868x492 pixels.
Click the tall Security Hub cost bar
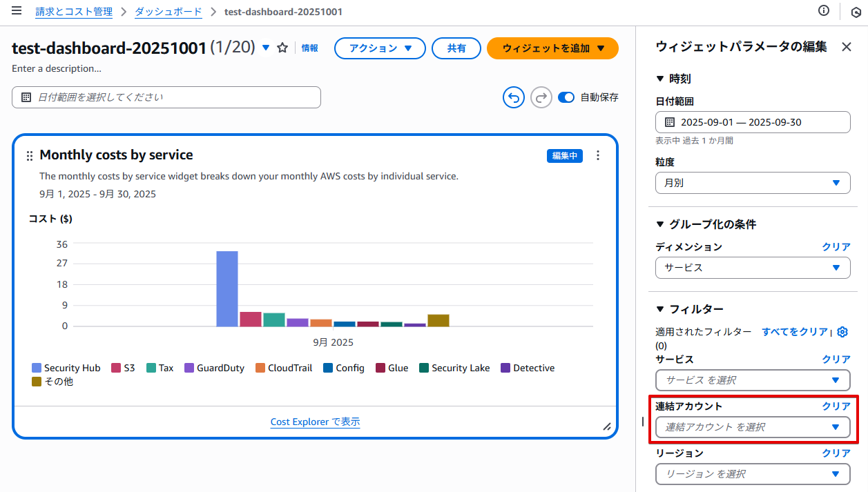[227, 288]
